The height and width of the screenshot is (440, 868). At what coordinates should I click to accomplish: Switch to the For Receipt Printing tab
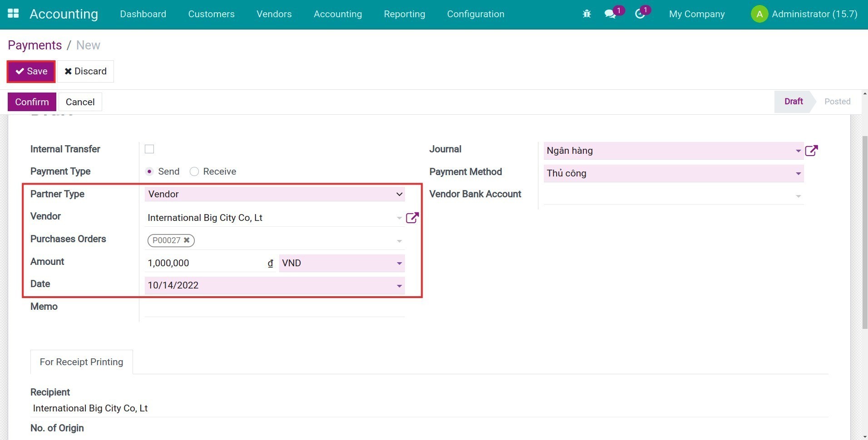point(81,362)
